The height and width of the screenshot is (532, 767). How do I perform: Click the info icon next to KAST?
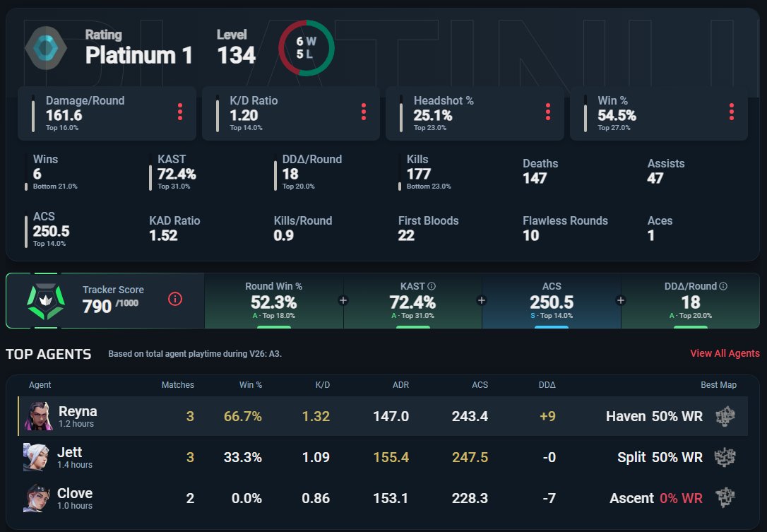coord(432,286)
